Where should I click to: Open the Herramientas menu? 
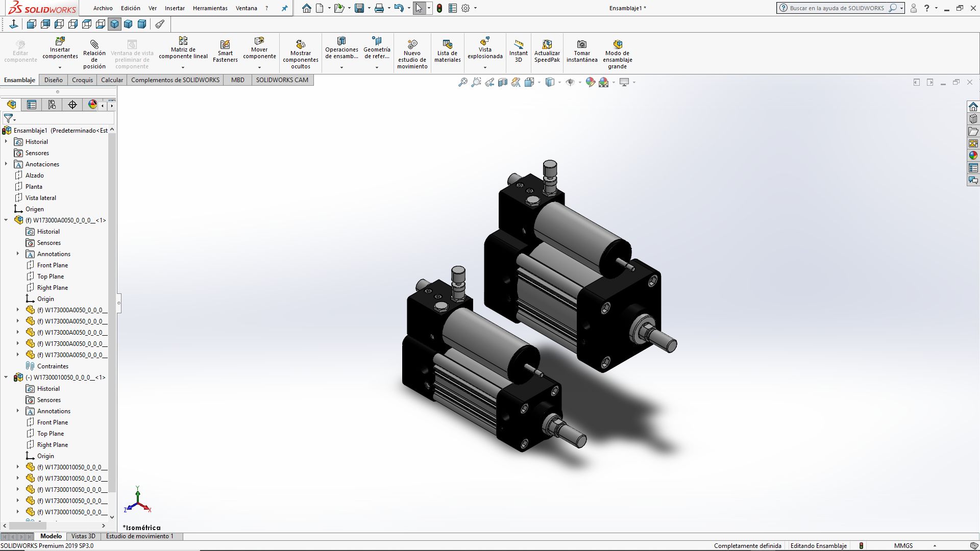tap(210, 8)
